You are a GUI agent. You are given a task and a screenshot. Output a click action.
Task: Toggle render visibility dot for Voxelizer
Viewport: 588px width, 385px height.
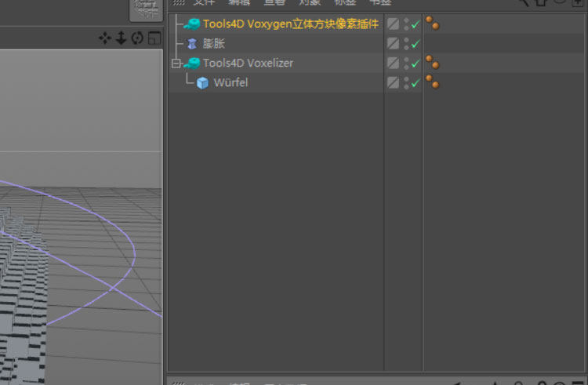(406, 67)
